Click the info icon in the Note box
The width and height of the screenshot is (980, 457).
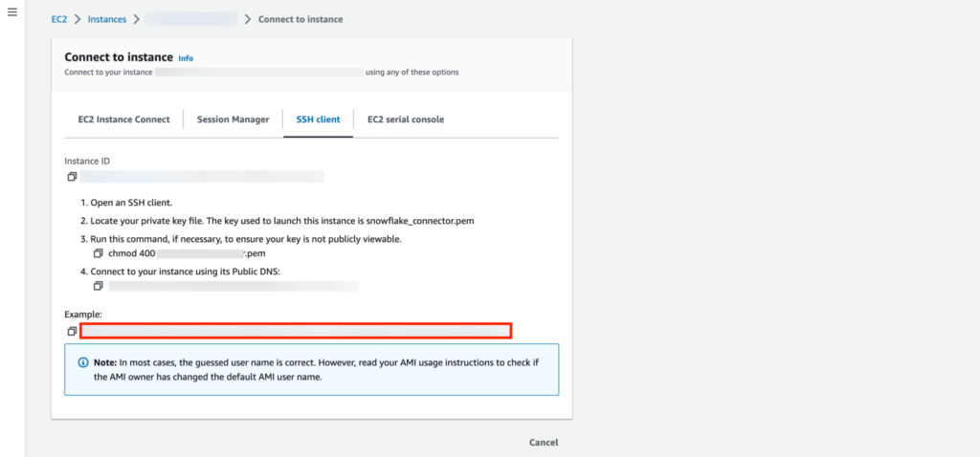(x=83, y=363)
